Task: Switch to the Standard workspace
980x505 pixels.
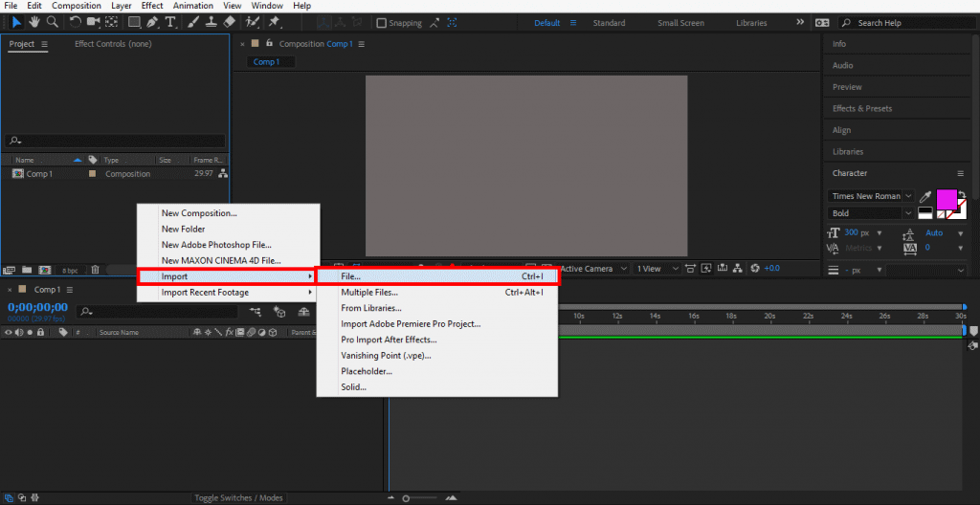Action: pos(609,23)
